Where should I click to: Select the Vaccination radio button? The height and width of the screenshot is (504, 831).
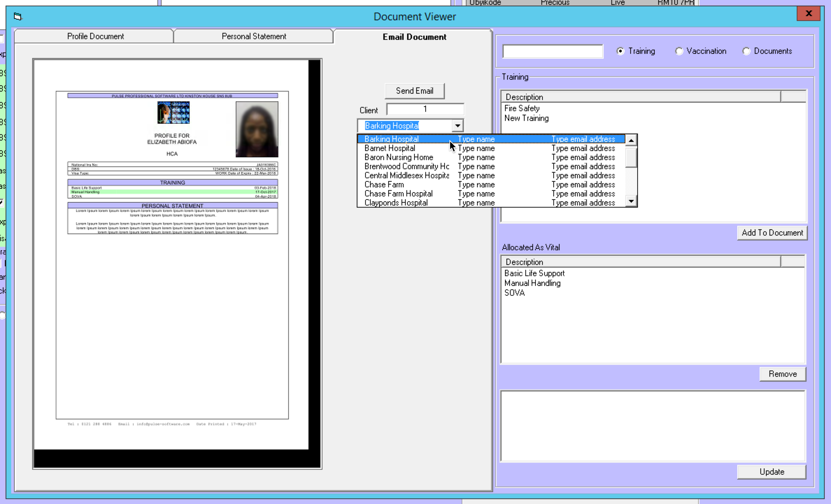(679, 51)
